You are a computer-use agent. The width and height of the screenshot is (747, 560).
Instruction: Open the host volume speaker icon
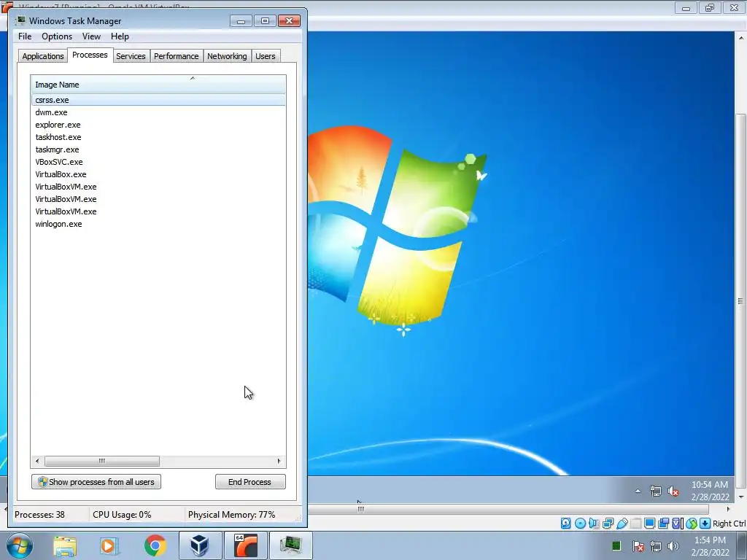tap(673, 545)
